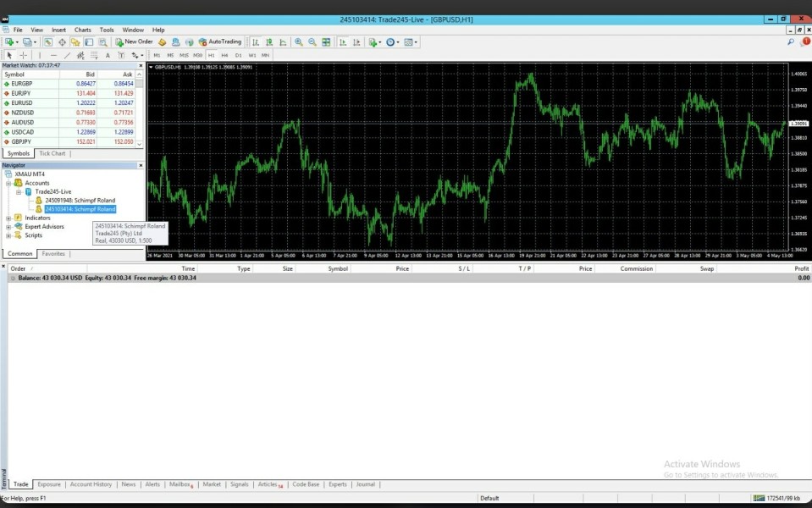The width and height of the screenshot is (812, 508).
Task: Select the Crosshair tool
Action: click(x=24, y=55)
